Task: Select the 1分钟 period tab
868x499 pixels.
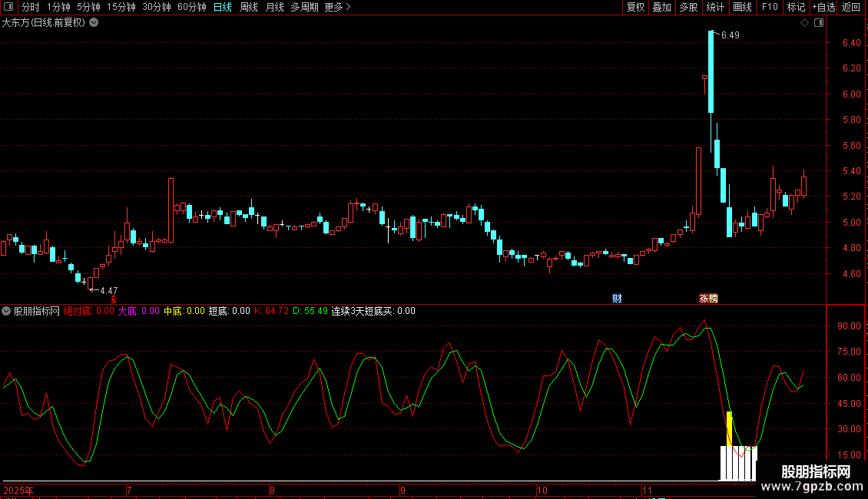Action: [x=58, y=7]
